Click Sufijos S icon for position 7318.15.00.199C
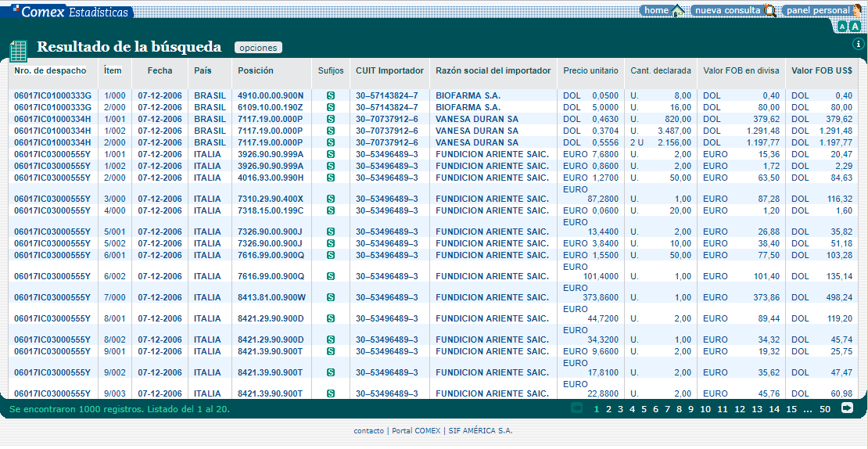The image size is (868, 449). point(331,210)
